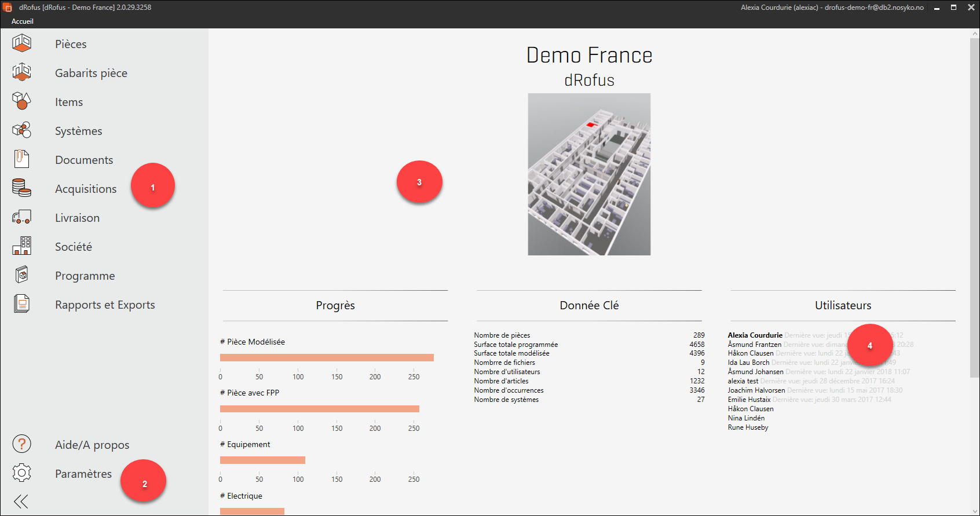Open the Pièces module
Screen dimensions: 980x516
pos(71,44)
